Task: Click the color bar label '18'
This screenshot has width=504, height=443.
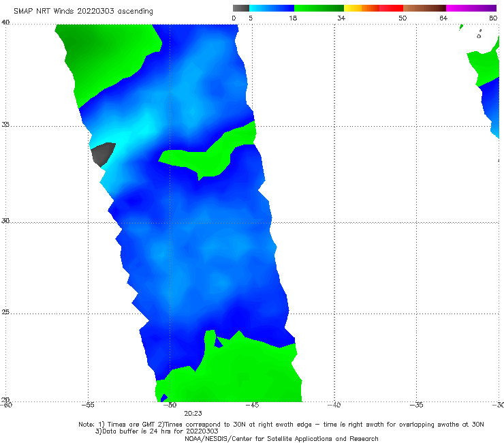Action: 293,18
